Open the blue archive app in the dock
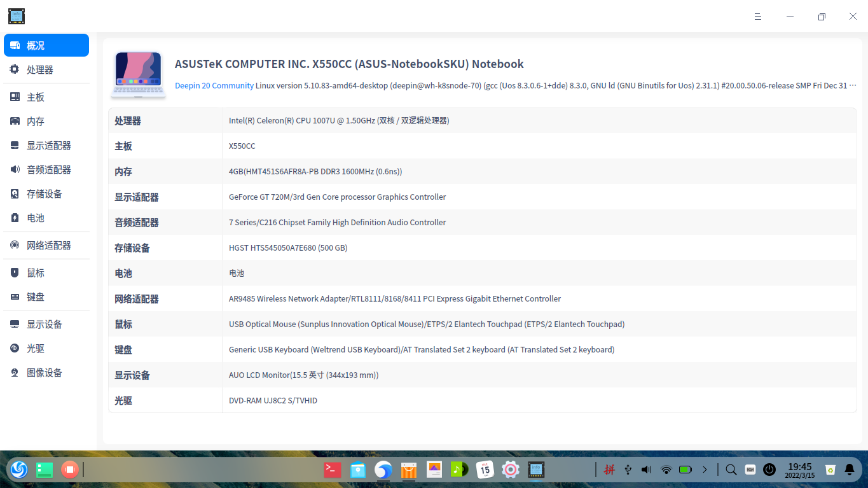Image resolution: width=868 pixels, height=488 pixels. point(358,470)
